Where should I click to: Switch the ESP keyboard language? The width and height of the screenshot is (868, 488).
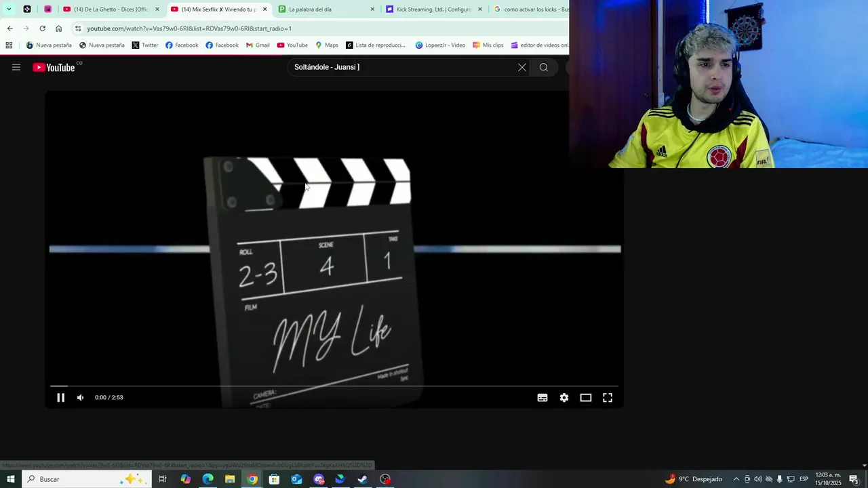[804, 479]
